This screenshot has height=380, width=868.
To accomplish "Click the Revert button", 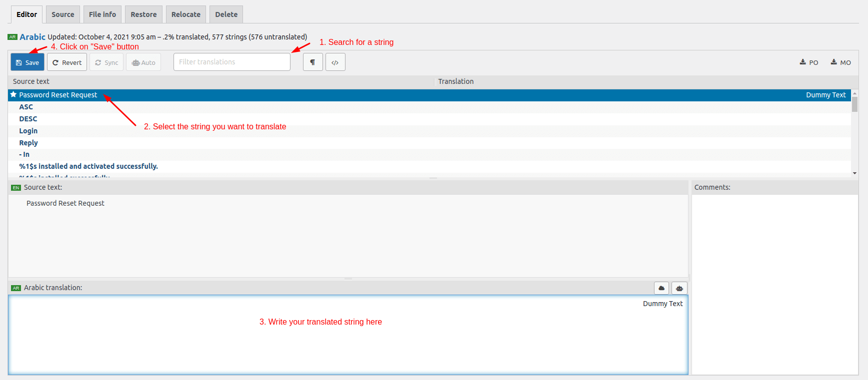I will pyautogui.click(x=67, y=62).
